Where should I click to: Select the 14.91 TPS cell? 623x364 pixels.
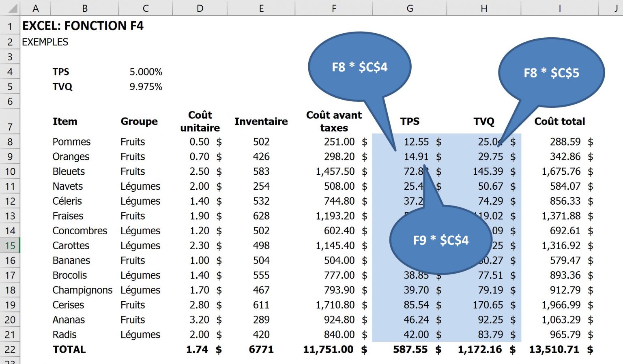tap(410, 156)
